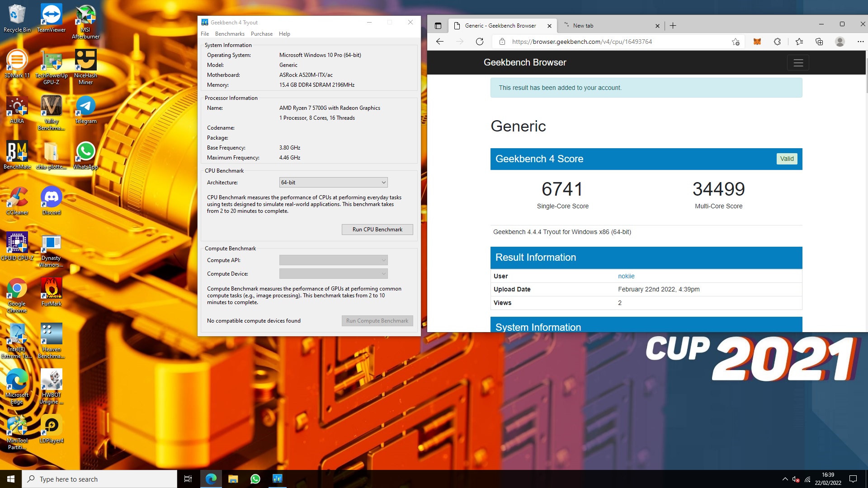Open a new browser tab plus button

673,26
